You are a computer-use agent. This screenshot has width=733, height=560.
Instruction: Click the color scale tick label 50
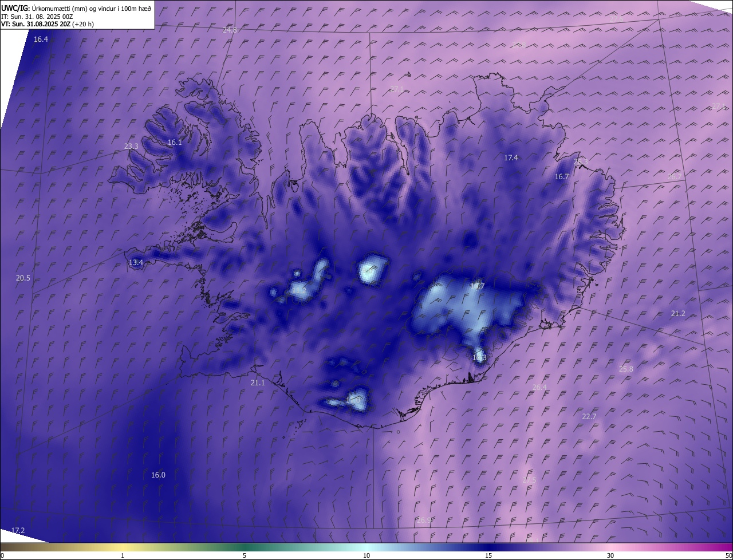coord(728,555)
